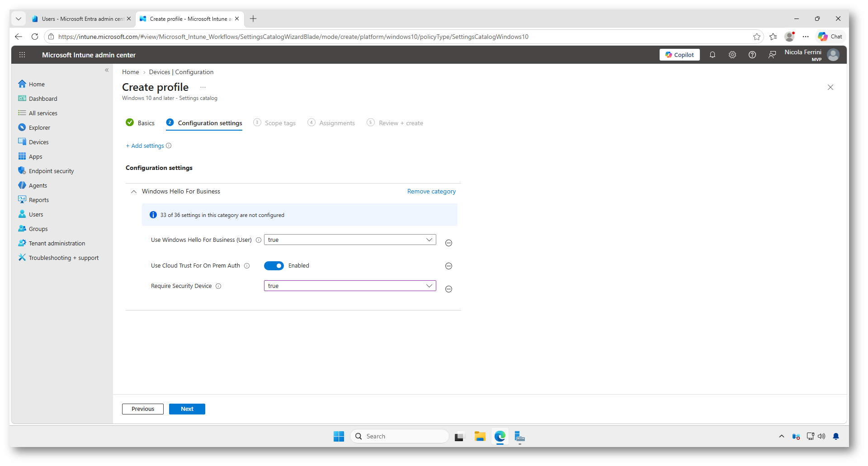Screen dimensions: 868x466
Task: Open the portal app launcher waffle
Action: pyautogui.click(x=22, y=55)
